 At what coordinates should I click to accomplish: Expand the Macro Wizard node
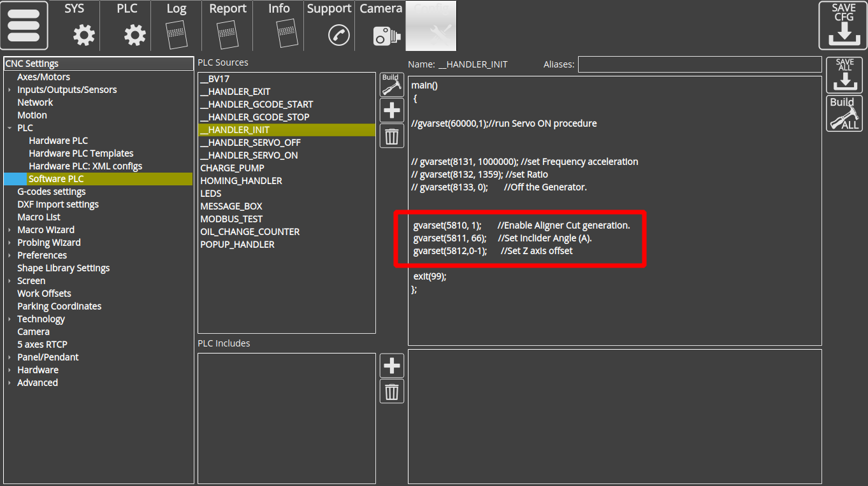[10, 230]
